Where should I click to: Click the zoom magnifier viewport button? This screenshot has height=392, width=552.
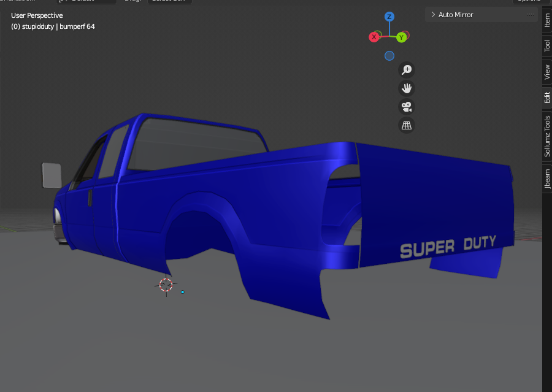click(407, 70)
